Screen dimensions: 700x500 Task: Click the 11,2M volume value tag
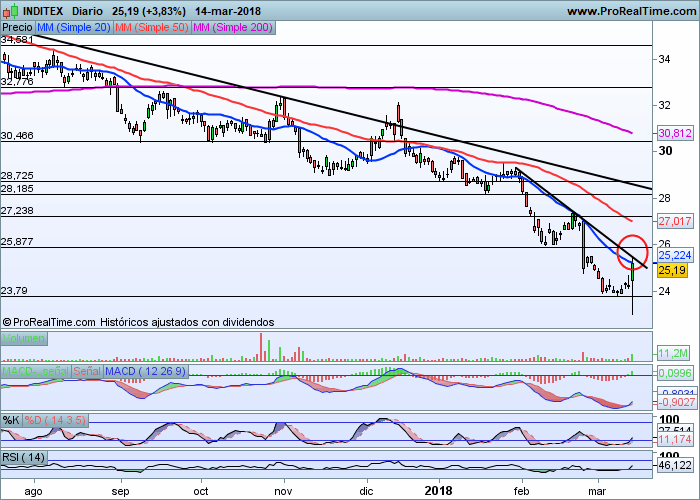(673, 354)
